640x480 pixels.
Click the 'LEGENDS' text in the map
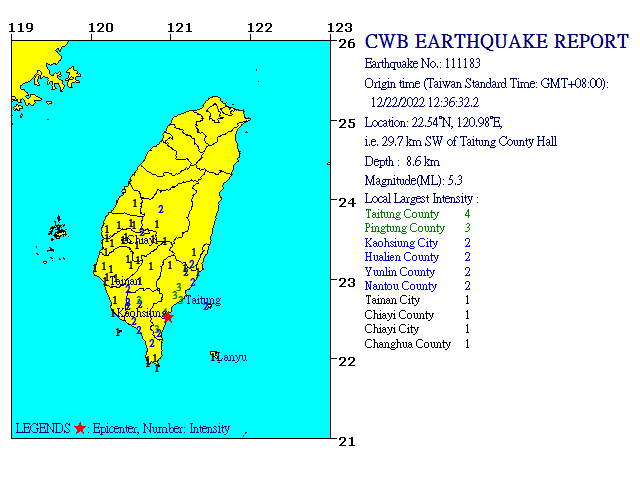[x=43, y=429]
